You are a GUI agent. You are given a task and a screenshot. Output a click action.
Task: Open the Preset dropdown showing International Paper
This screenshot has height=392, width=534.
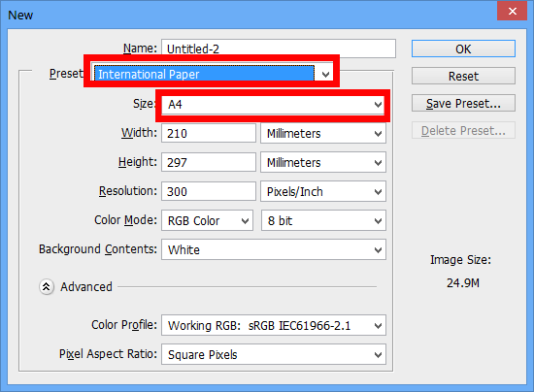(x=212, y=74)
